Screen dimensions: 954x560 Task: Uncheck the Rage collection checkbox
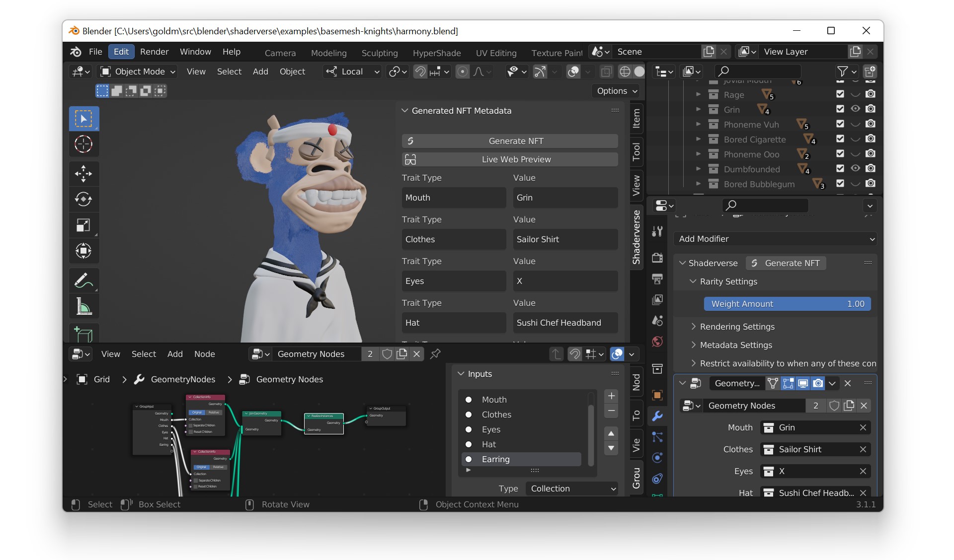pos(840,94)
